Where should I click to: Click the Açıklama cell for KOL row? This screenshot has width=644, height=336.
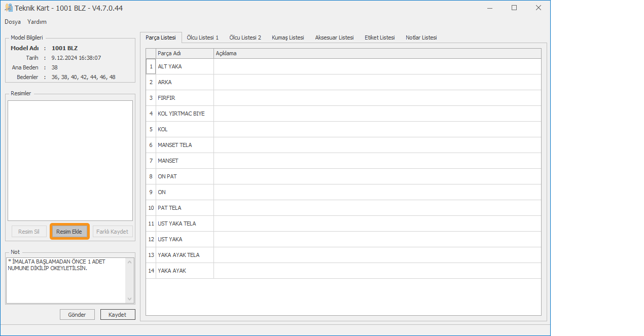[x=377, y=129]
